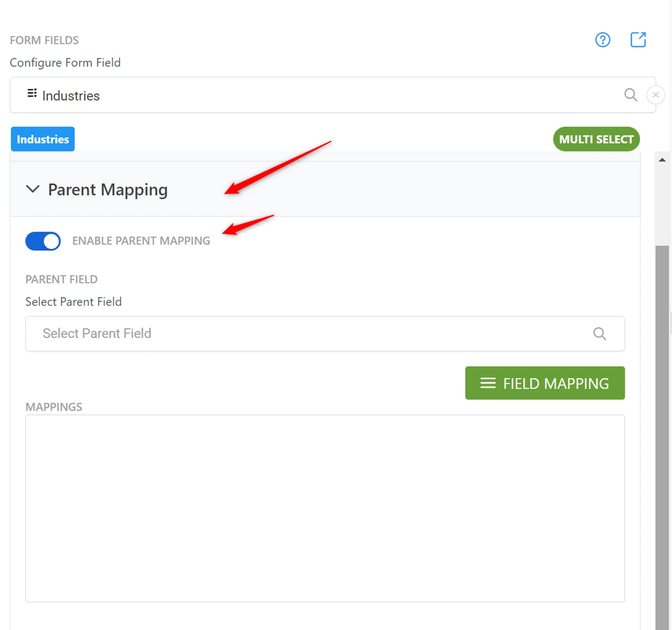This screenshot has height=630, width=672.
Task: Click the FORM FIELDS heading text
Action: (x=44, y=40)
